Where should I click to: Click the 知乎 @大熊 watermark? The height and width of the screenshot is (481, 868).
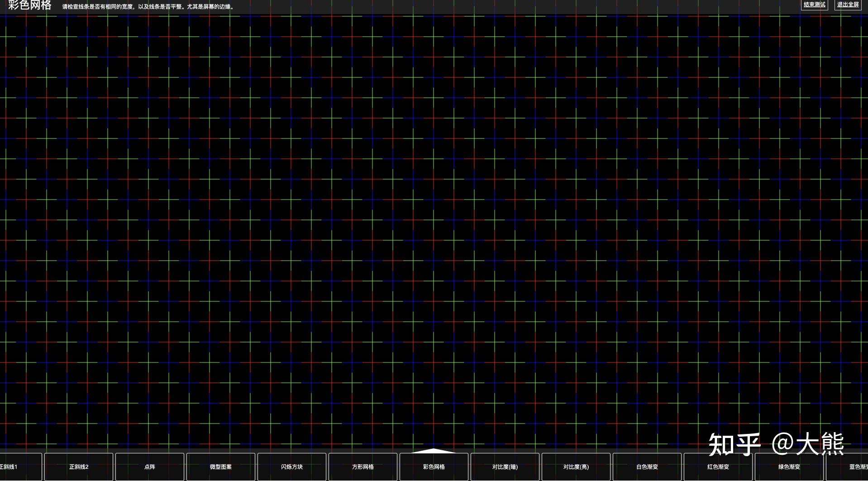coord(776,444)
